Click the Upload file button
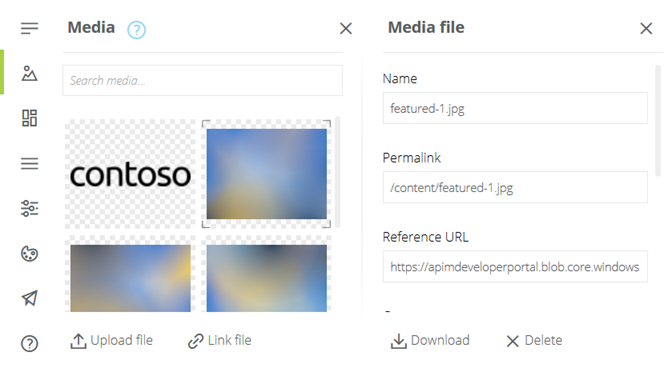The image size is (672, 368). coord(111,341)
